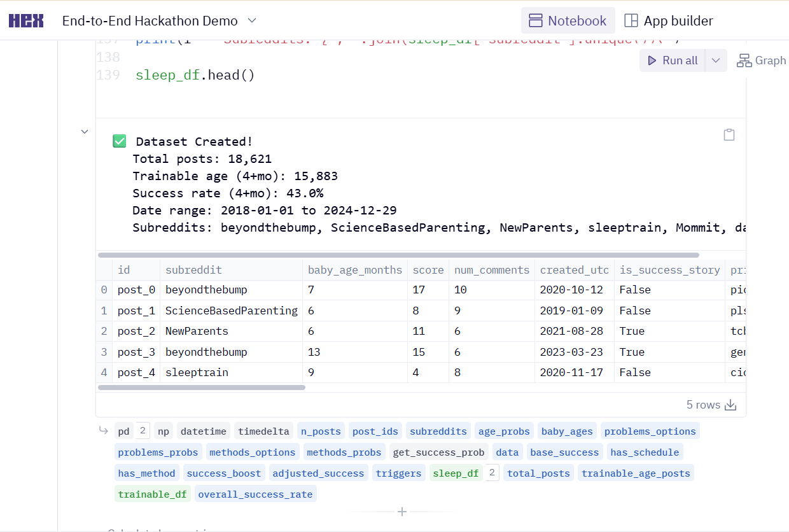Click the Hex logo icon

point(26,21)
